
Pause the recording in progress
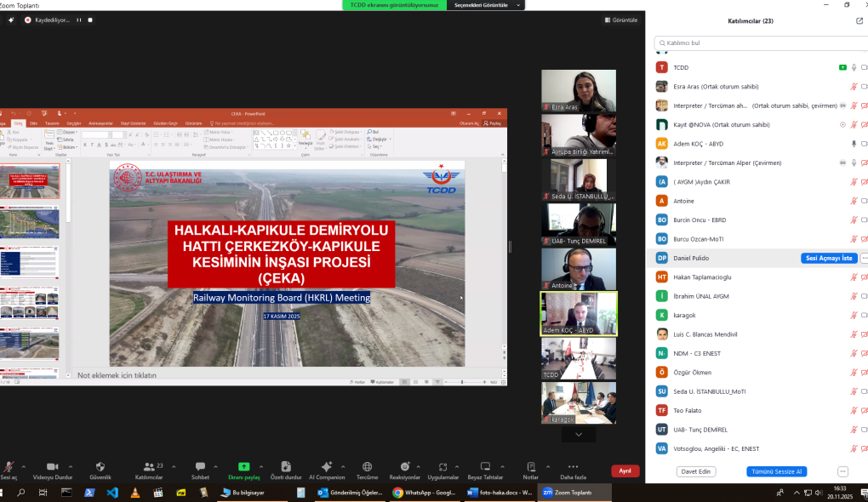[x=79, y=20]
